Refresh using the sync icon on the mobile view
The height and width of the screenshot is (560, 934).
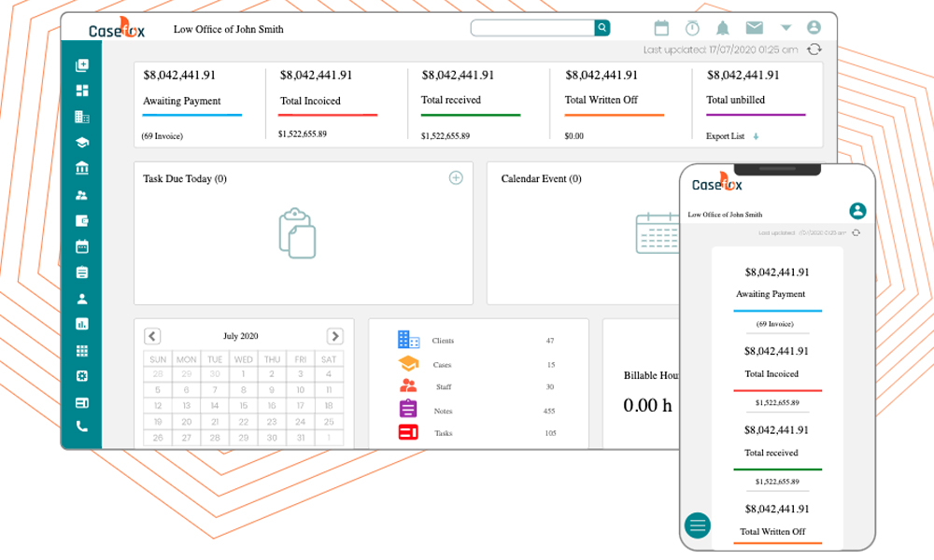click(x=856, y=232)
